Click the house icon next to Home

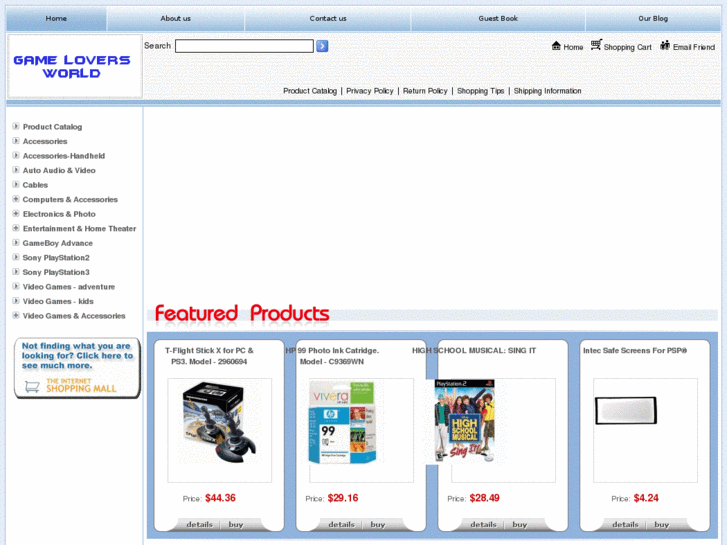coord(556,45)
